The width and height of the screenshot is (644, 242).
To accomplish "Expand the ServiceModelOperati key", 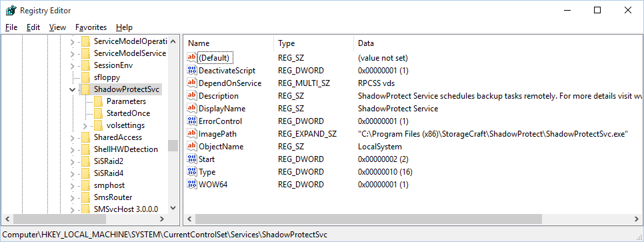I will 72,41.
